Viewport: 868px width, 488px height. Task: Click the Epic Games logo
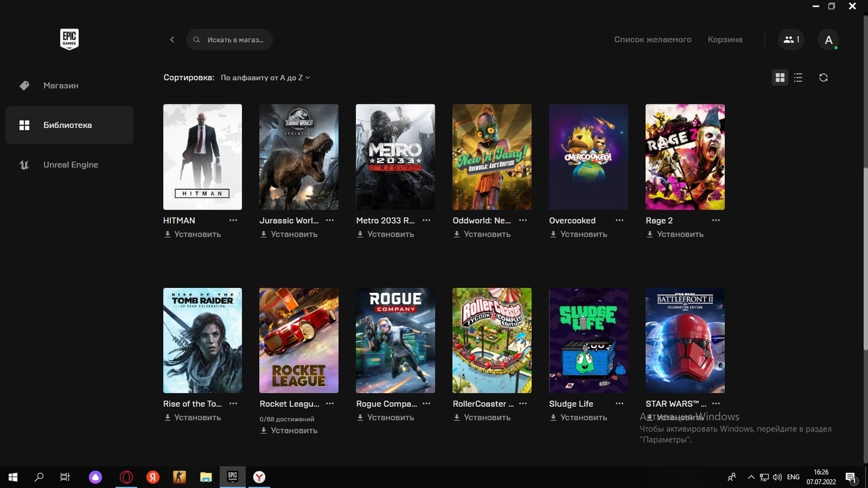[x=69, y=39]
